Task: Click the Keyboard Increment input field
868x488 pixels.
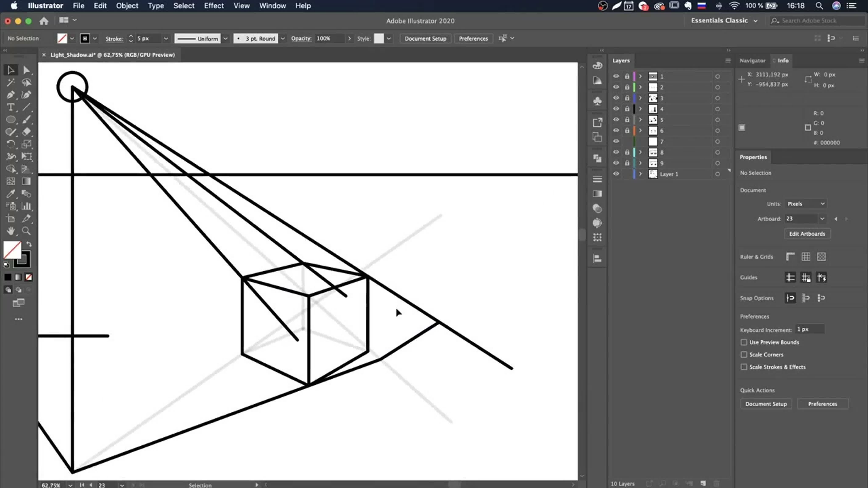Action: pyautogui.click(x=809, y=329)
